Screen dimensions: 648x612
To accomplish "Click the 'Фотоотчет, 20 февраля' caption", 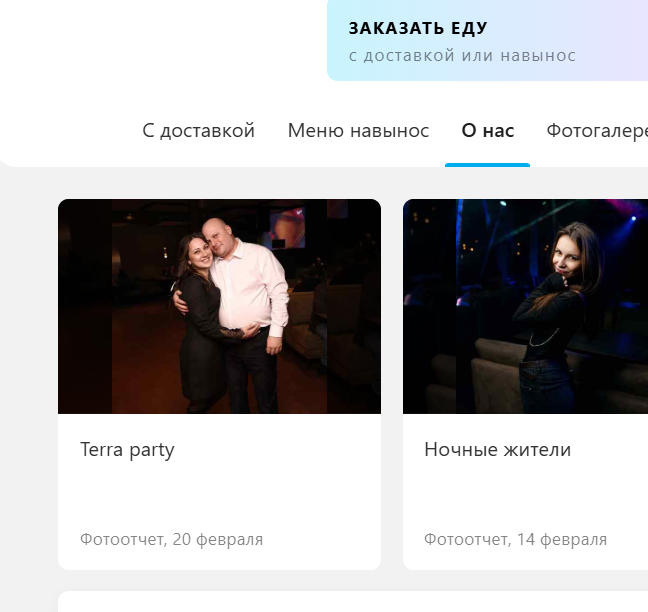I will 172,540.
